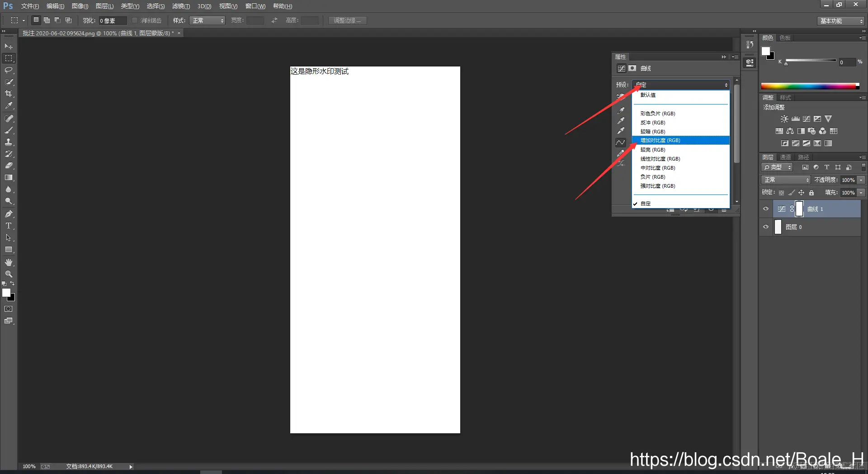Toggle lock position
Image resolution: width=868 pixels, height=474 pixels.
[x=801, y=193]
